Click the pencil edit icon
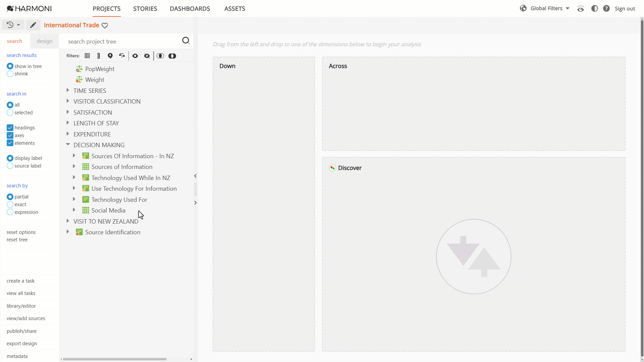The image size is (644, 362). [33, 25]
